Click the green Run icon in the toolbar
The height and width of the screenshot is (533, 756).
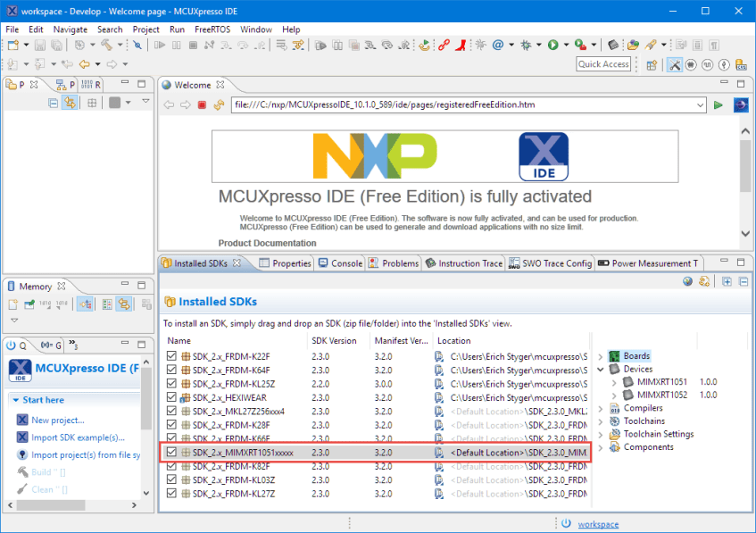553,44
